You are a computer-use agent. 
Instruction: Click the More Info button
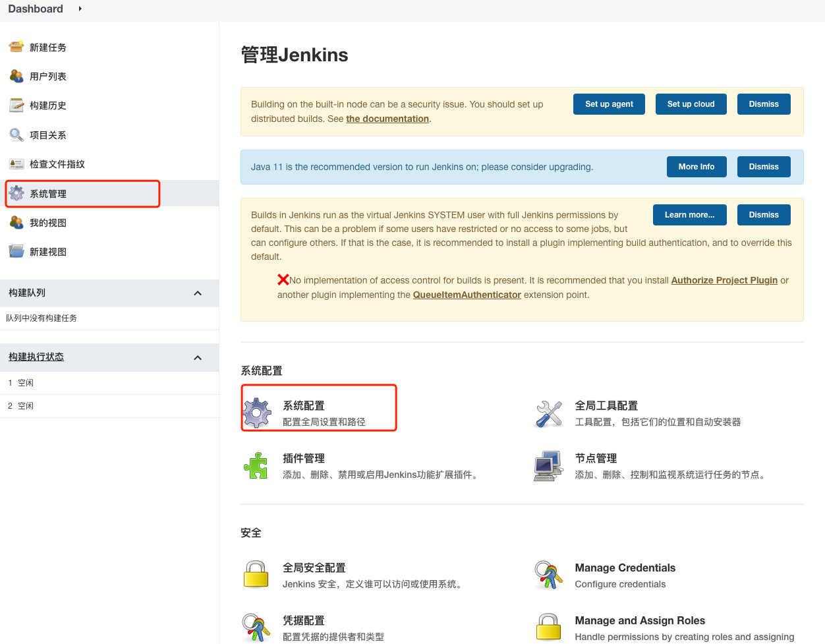coord(697,167)
